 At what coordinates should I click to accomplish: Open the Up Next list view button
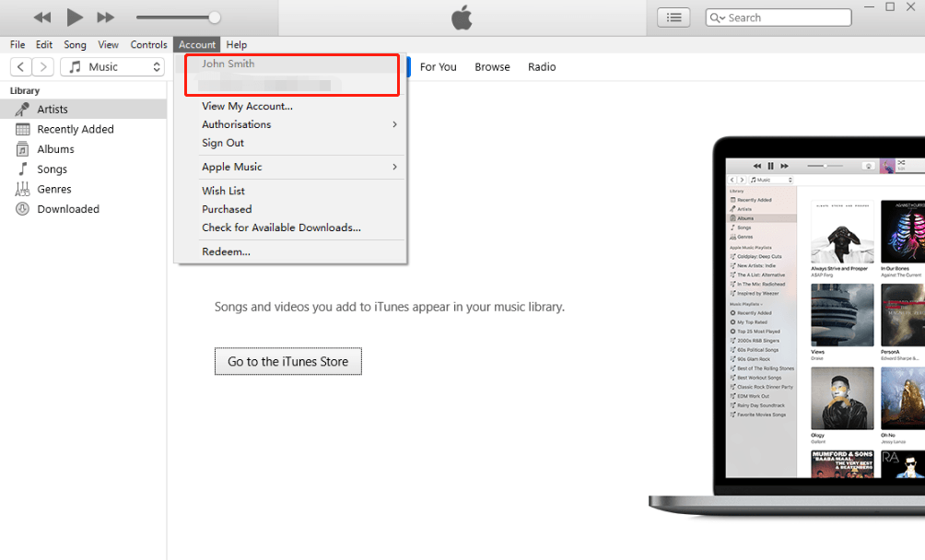pyautogui.click(x=673, y=17)
